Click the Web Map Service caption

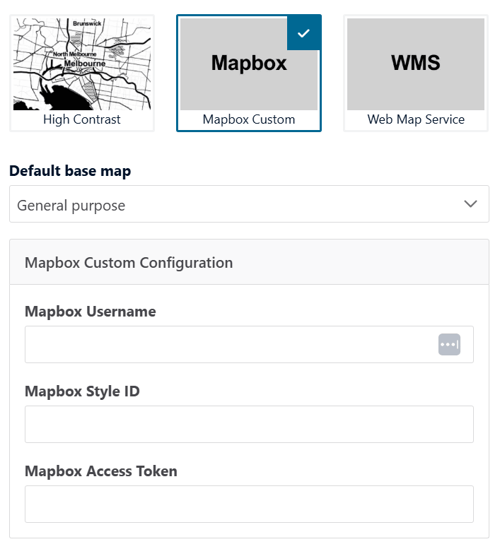416,120
